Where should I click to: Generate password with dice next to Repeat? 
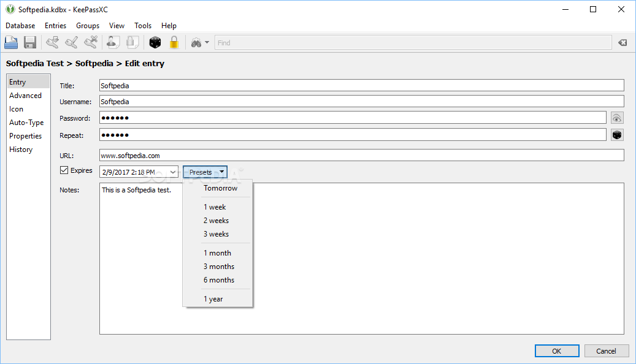coord(617,135)
